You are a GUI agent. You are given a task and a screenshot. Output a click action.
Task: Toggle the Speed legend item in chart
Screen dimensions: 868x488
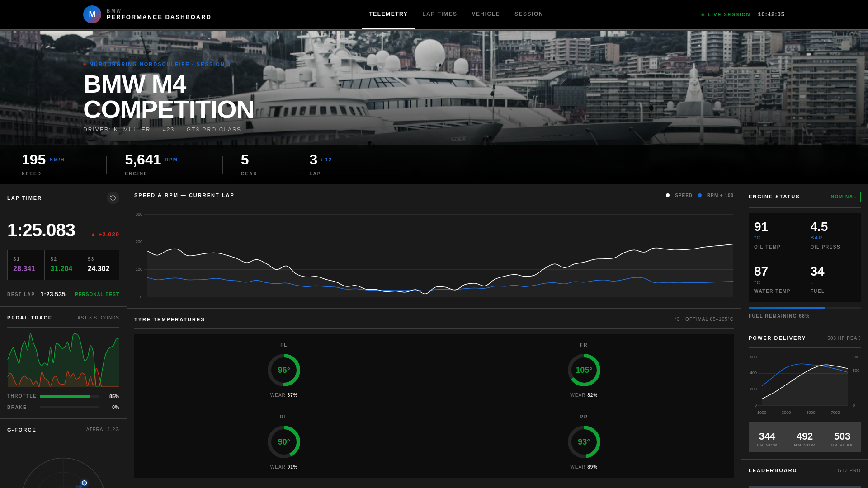click(x=679, y=196)
